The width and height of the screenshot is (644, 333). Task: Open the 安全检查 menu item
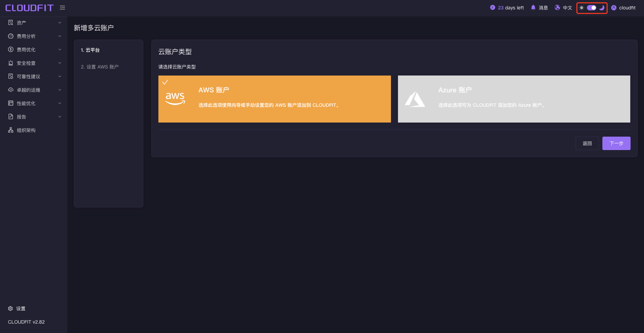[x=34, y=63]
